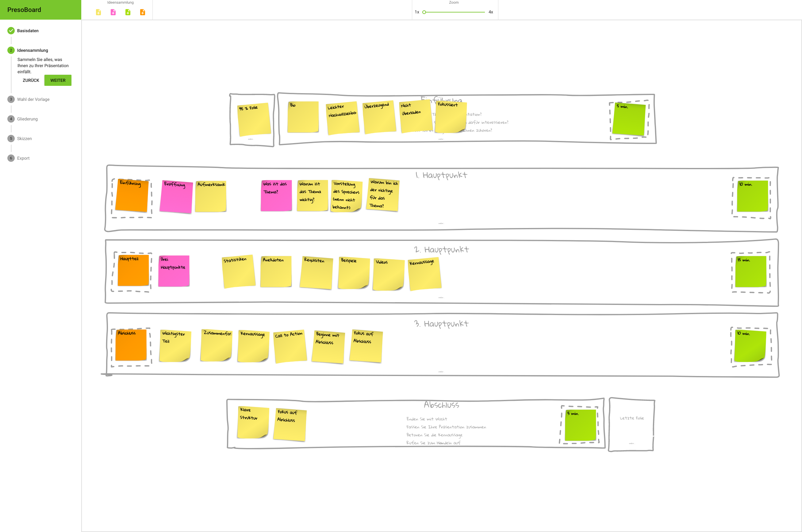Image resolution: width=802 pixels, height=532 pixels.
Task: Select the orange Hauptteil note
Action: 133,271
